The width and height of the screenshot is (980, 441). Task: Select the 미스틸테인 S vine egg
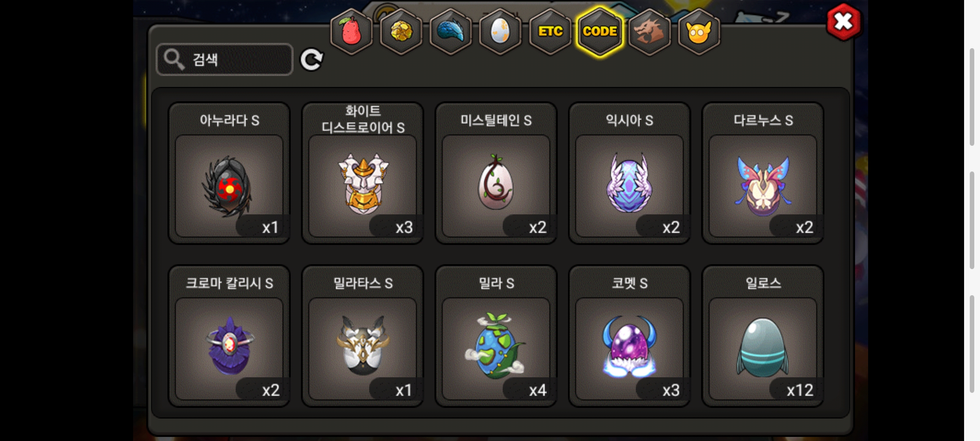[496, 173]
